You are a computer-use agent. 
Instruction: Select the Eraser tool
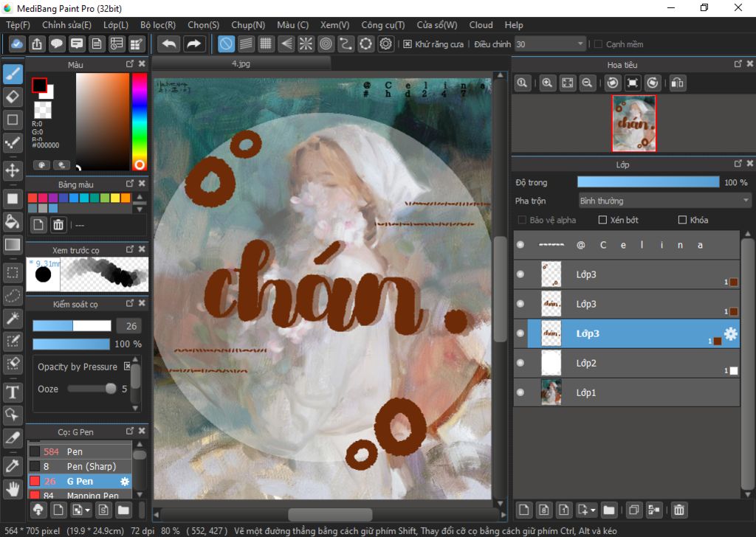[x=13, y=97]
